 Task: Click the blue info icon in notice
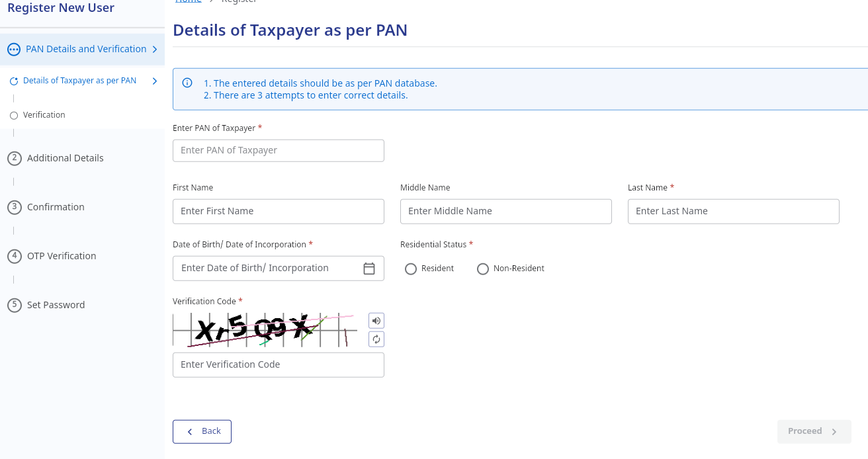[187, 83]
